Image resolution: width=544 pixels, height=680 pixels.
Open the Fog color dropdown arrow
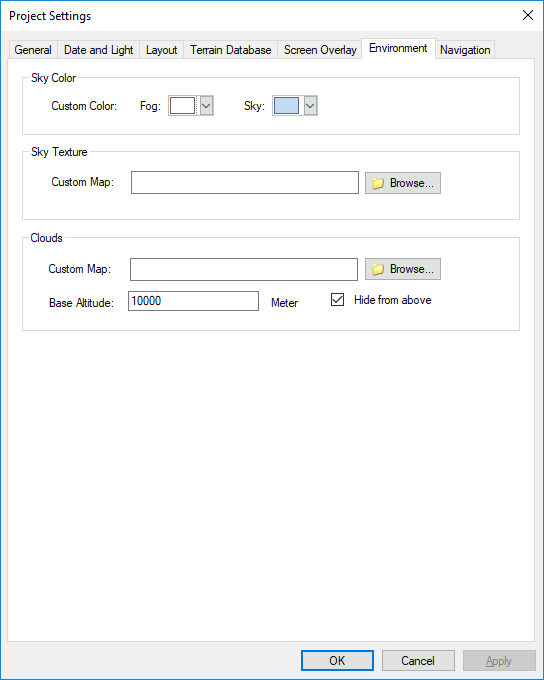pos(206,105)
